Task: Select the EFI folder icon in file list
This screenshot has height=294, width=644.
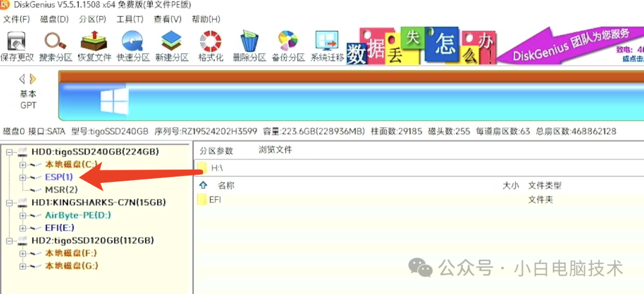Action: click(202, 200)
